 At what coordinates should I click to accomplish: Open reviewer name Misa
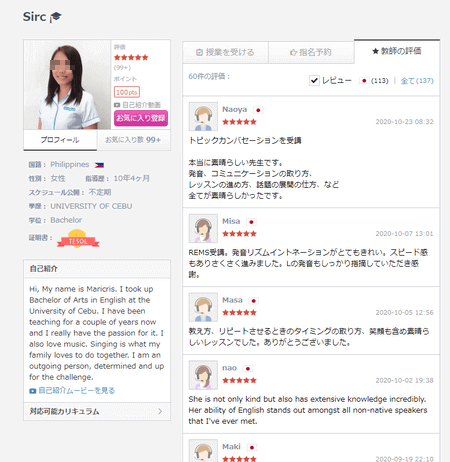pyautogui.click(x=231, y=221)
